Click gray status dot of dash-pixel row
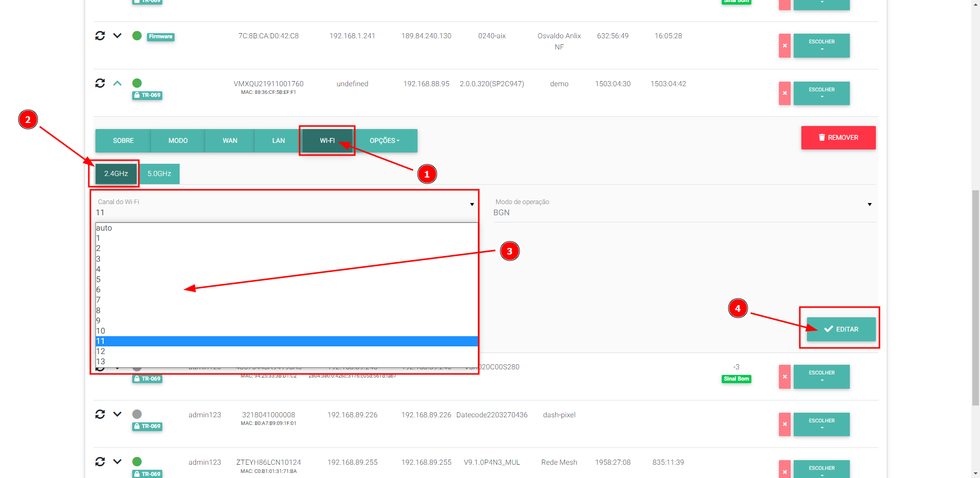This screenshot has width=980, height=478. pyautogui.click(x=137, y=414)
